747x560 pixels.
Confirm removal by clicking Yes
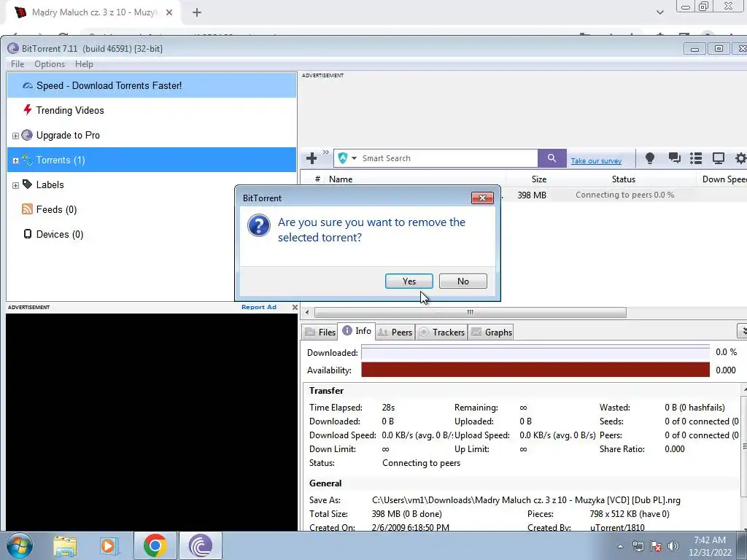[x=409, y=281]
